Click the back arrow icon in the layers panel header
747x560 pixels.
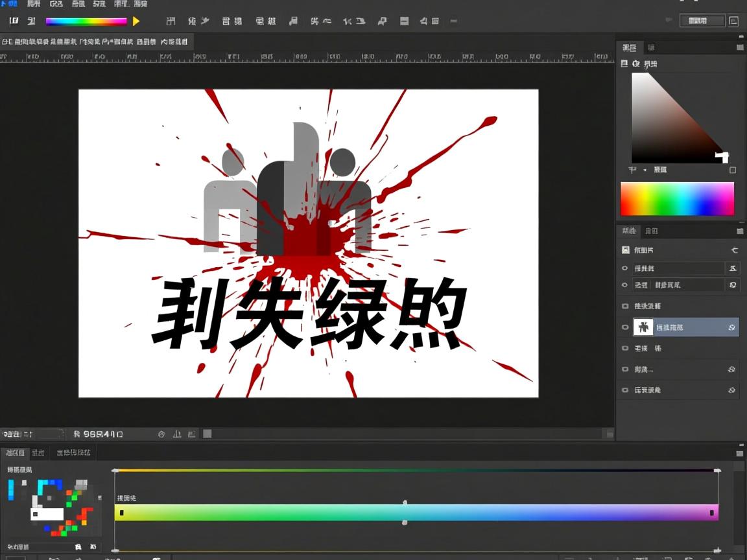[734, 250]
